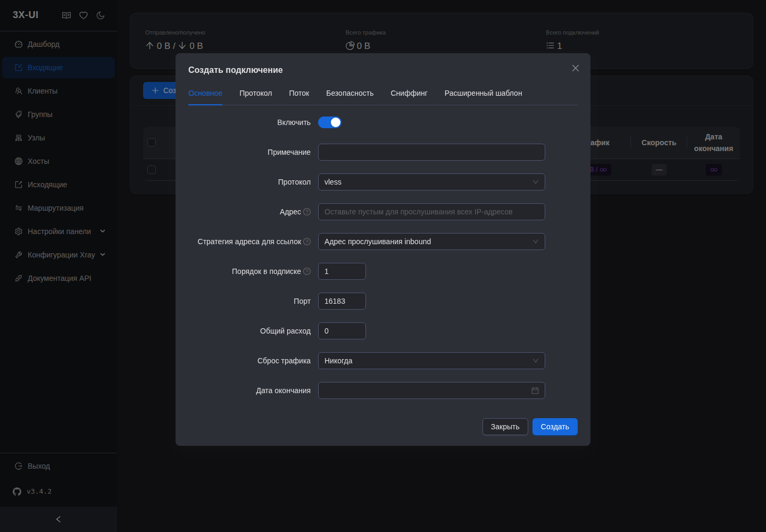This screenshot has width=766, height=532.
Task: Open the Маршрутизация menu item
Action: point(59,208)
